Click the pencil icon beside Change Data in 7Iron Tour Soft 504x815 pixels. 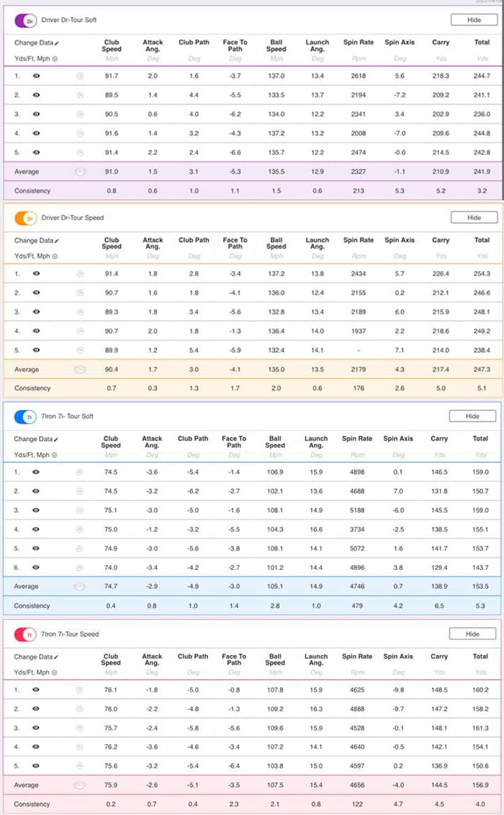57,440
